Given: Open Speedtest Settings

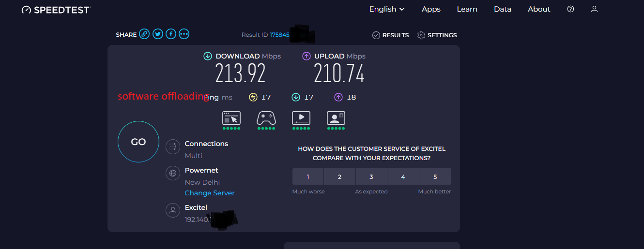Looking at the screenshot, I should coord(437,35).
